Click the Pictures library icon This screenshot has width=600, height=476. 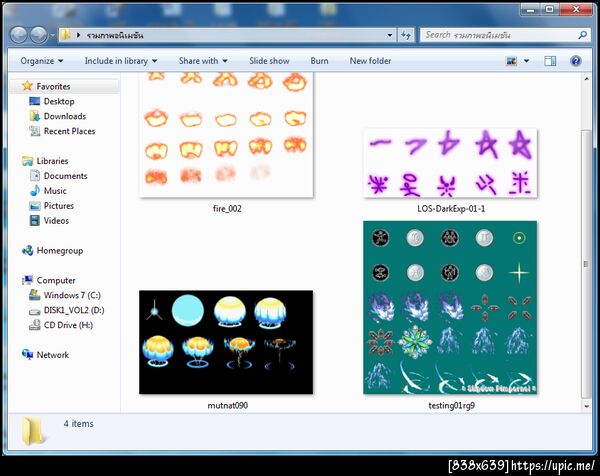[x=35, y=206]
